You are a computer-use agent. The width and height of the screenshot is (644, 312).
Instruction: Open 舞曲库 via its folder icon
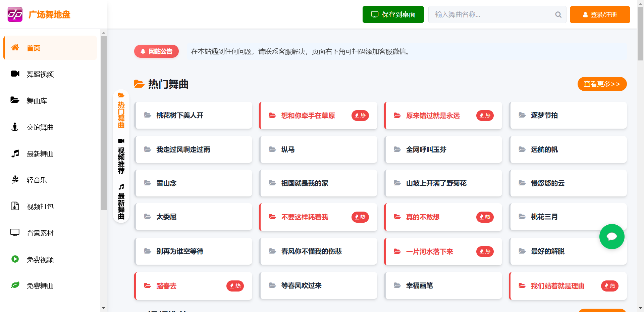15,100
